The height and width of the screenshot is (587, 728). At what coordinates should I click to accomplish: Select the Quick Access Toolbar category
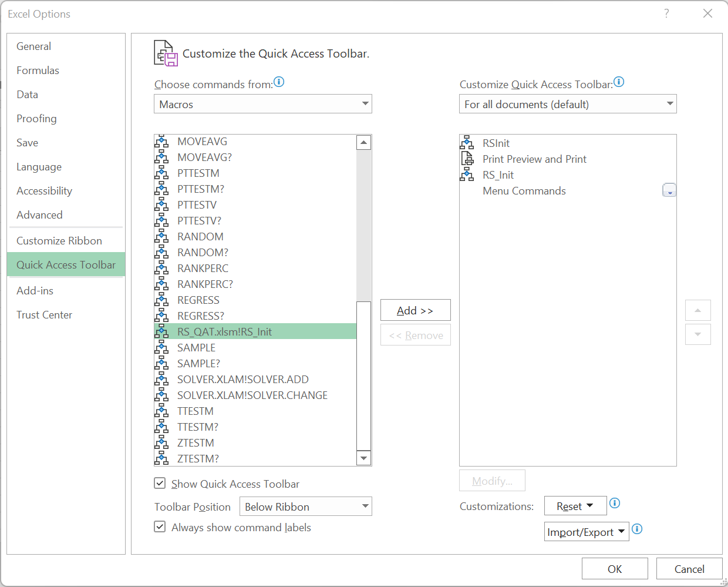pos(66,265)
